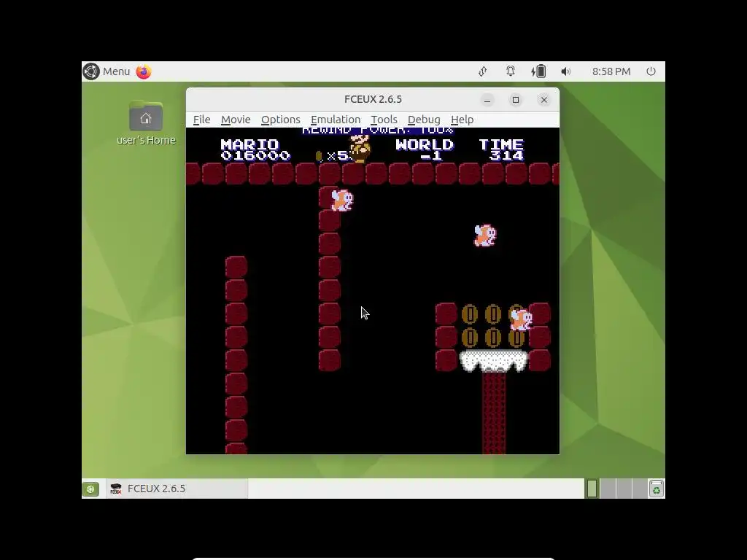Open the network connection indicator

tap(483, 71)
